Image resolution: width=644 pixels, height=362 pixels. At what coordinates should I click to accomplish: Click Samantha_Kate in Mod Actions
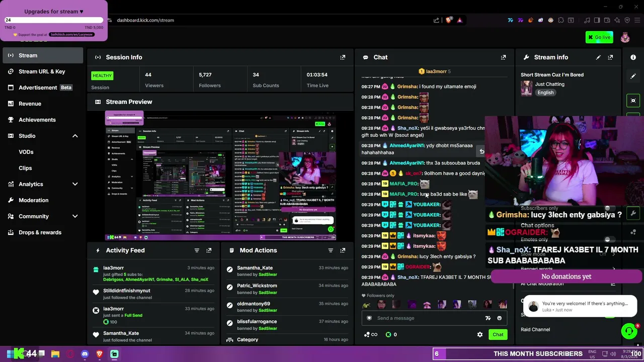(x=255, y=268)
